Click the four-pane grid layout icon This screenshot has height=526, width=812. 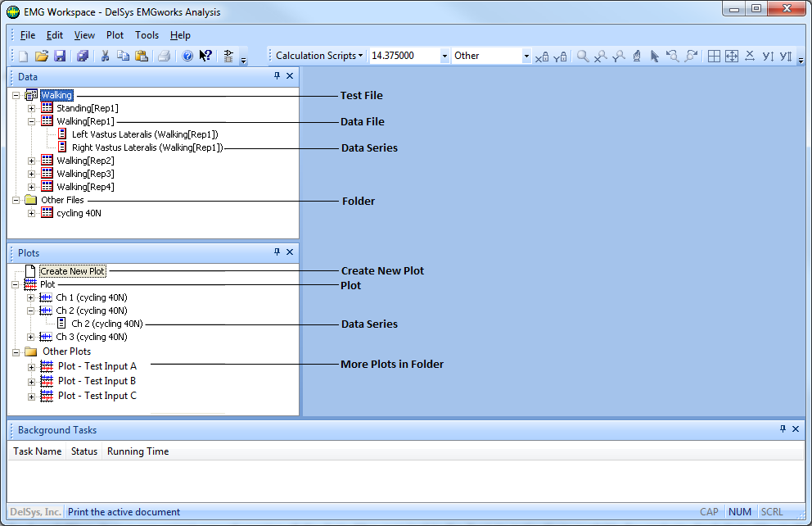(x=714, y=56)
